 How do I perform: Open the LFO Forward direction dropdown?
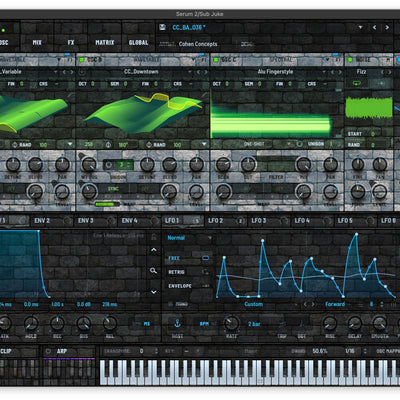coord(335,304)
